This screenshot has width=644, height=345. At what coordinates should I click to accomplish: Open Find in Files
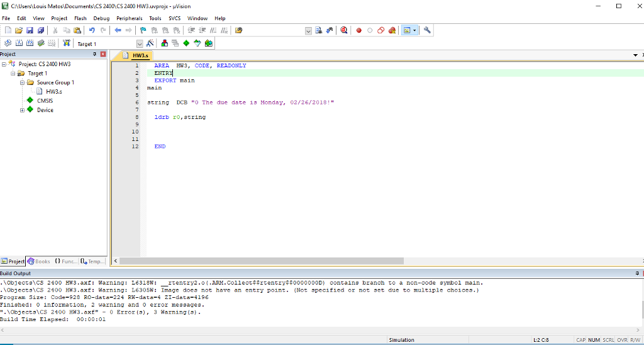pyautogui.click(x=238, y=30)
